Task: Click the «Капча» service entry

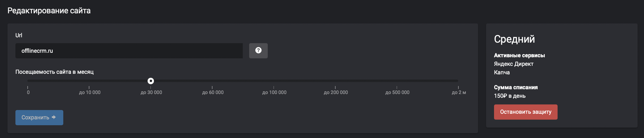Action: 502,72
